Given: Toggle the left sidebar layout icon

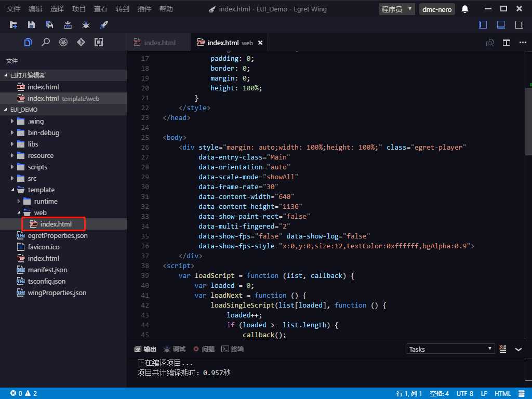Looking at the screenshot, I should point(483,25).
